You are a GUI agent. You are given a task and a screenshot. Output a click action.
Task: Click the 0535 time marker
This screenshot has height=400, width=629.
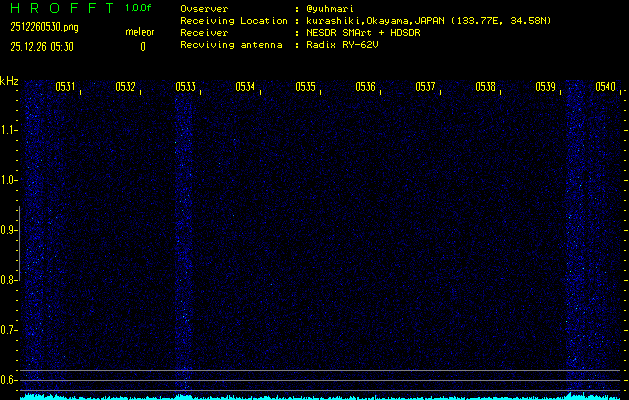click(x=306, y=87)
